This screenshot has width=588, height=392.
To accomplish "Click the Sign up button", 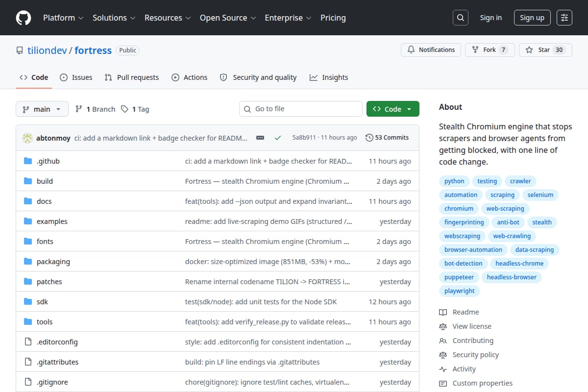I will click(532, 18).
